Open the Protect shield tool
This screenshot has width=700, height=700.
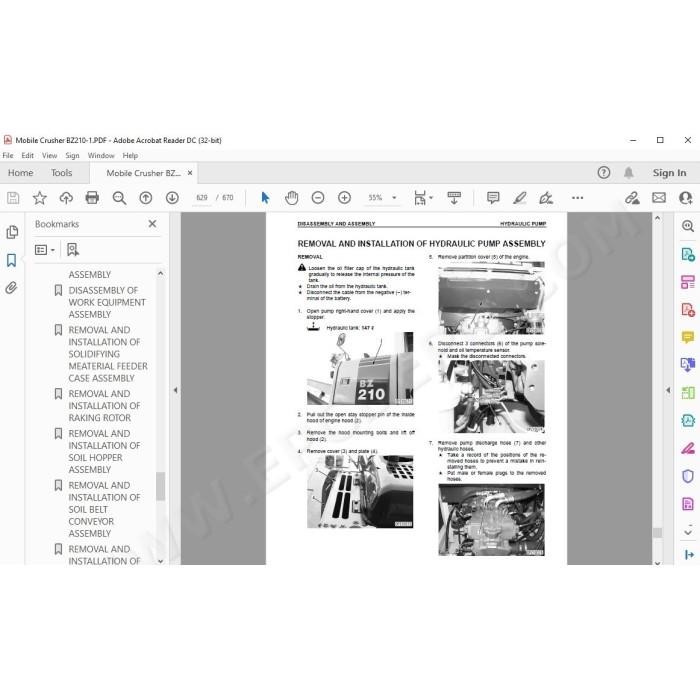[x=688, y=476]
